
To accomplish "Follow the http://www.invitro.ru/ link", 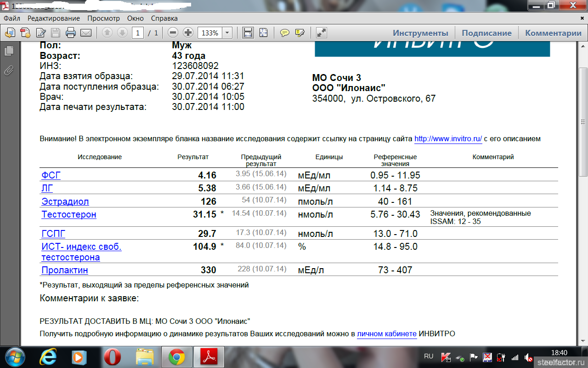I will (x=448, y=139).
